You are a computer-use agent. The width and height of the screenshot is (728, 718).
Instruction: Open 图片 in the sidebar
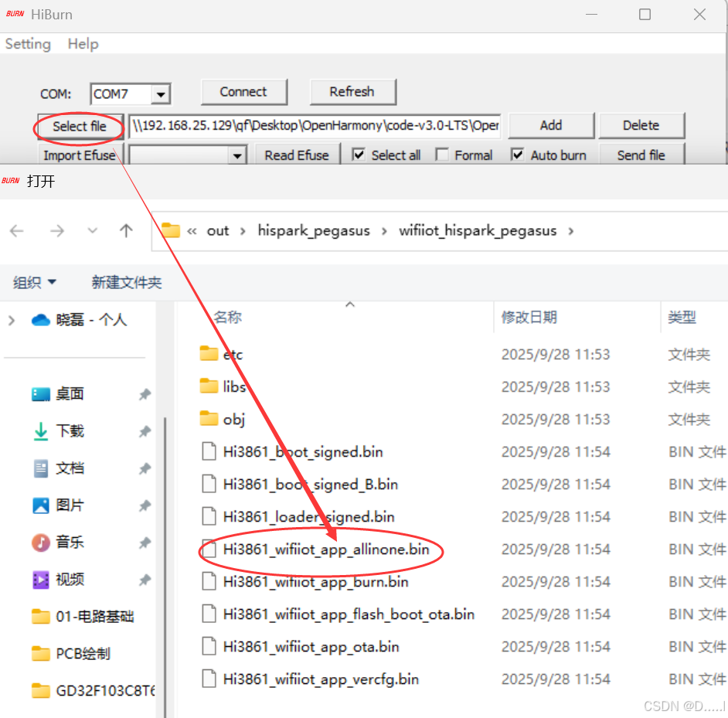pyautogui.click(x=70, y=505)
